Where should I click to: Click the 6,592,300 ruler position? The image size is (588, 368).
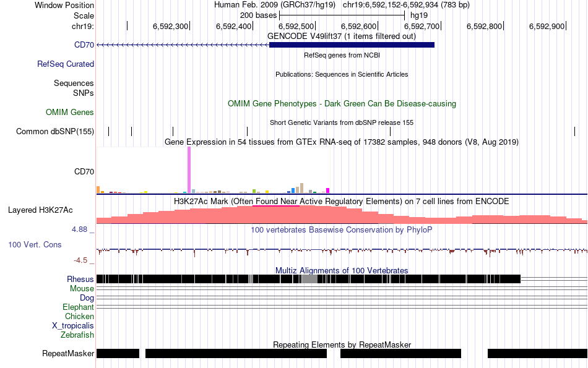coord(171,26)
